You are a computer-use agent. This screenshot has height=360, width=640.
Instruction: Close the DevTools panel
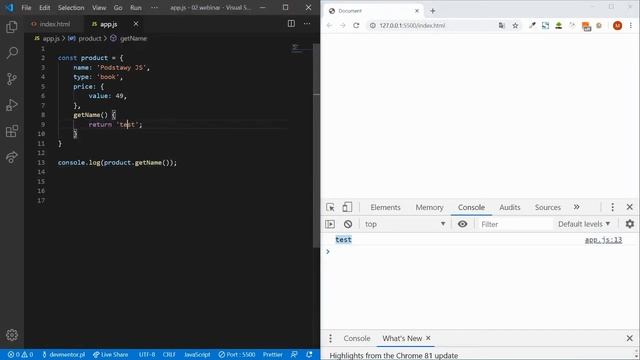(630, 207)
